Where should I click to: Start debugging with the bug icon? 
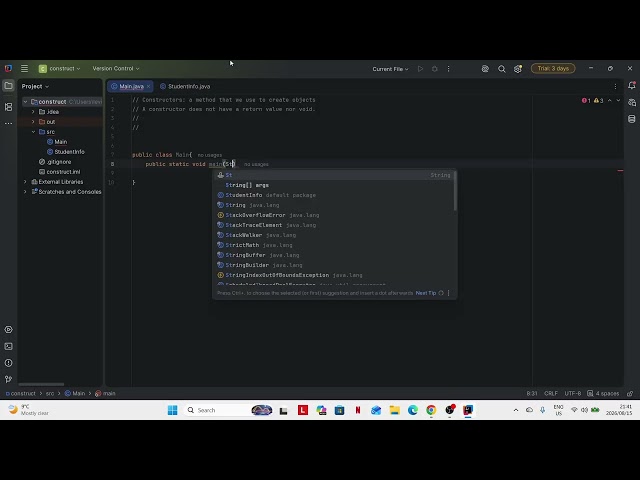pyautogui.click(x=435, y=69)
